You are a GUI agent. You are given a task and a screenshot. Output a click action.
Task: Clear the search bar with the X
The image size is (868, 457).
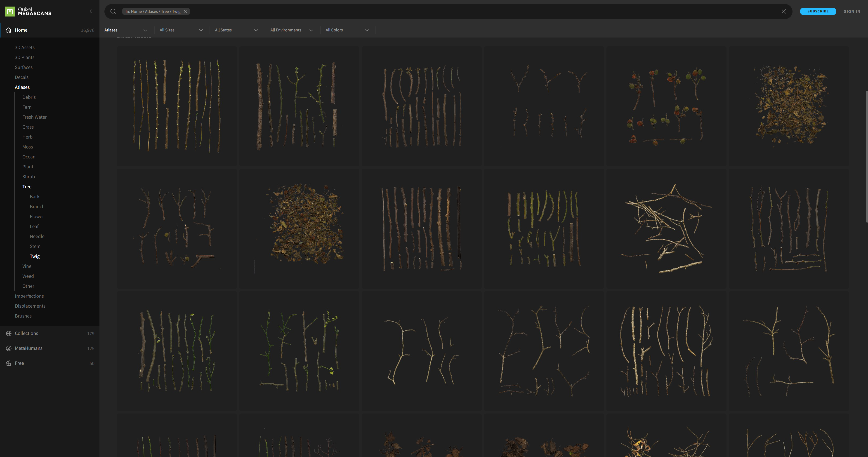click(x=784, y=12)
